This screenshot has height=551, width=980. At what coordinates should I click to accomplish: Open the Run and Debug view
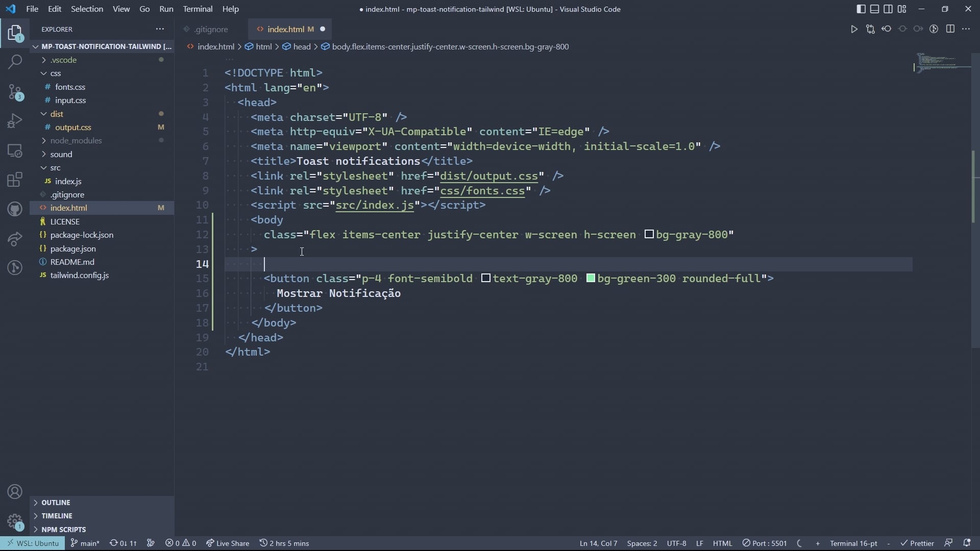pyautogui.click(x=15, y=121)
